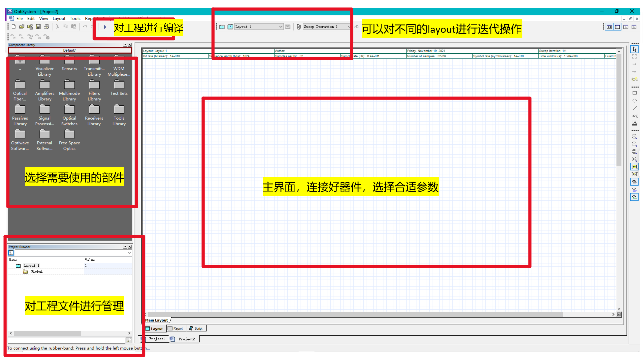Close the Project Browser panel
The image size is (644, 363).
pyautogui.click(x=130, y=247)
